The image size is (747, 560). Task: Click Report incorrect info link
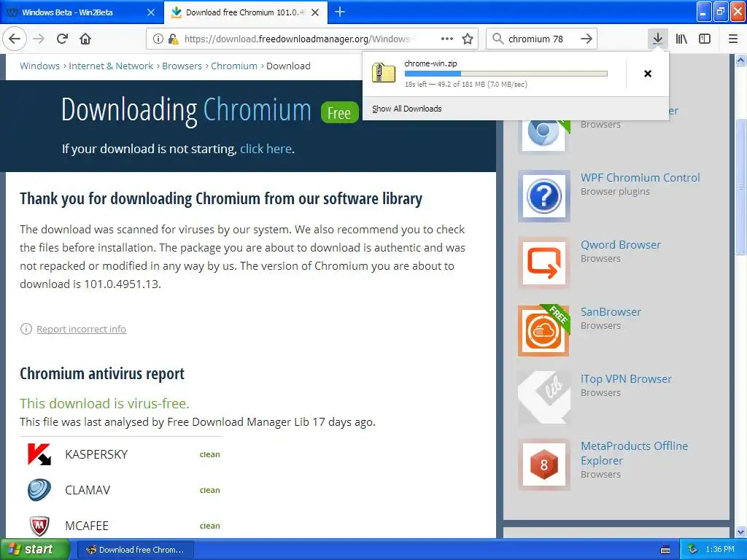click(82, 329)
